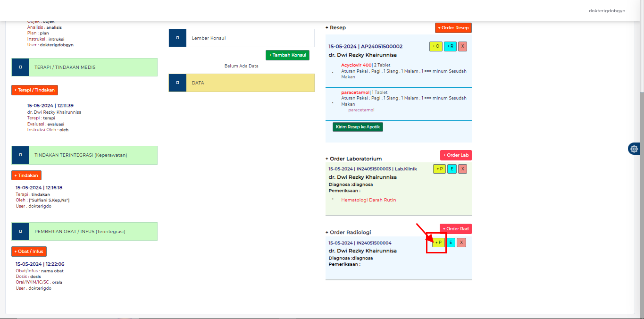The width and height of the screenshot is (644, 319).
Task: Click the E edit icon on the radiology order
Action: pos(451,242)
